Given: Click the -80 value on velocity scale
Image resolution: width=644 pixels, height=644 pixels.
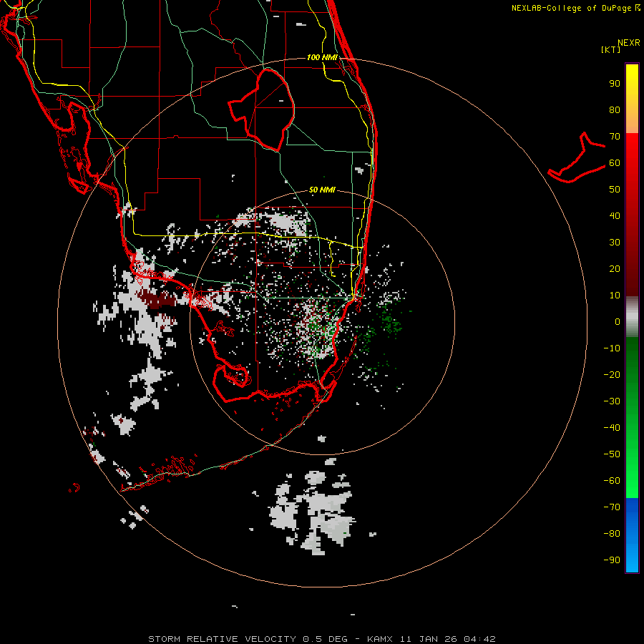Looking at the screenshot, I should point(612,534).
